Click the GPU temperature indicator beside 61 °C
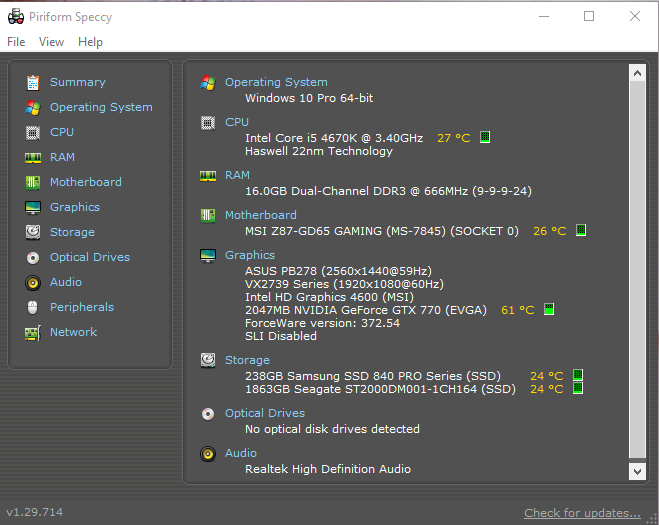Viewport: 659px width, 525px height. coord(548,309)
